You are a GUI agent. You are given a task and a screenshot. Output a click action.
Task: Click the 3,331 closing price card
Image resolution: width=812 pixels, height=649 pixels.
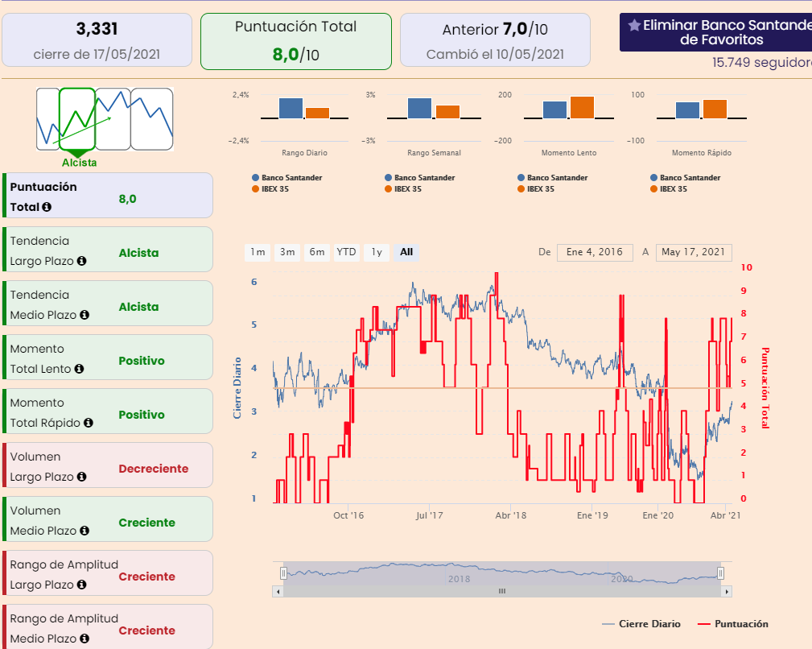click(x=97, y=40)
